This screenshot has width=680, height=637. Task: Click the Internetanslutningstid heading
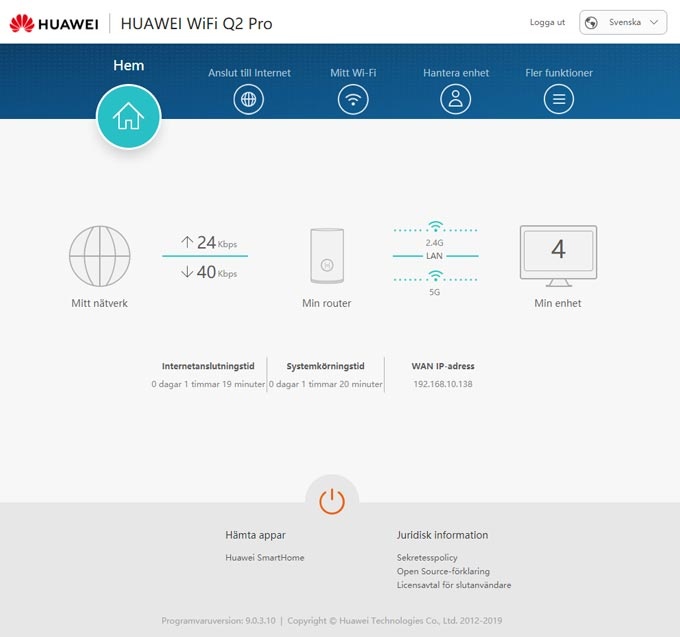[208, 366]
